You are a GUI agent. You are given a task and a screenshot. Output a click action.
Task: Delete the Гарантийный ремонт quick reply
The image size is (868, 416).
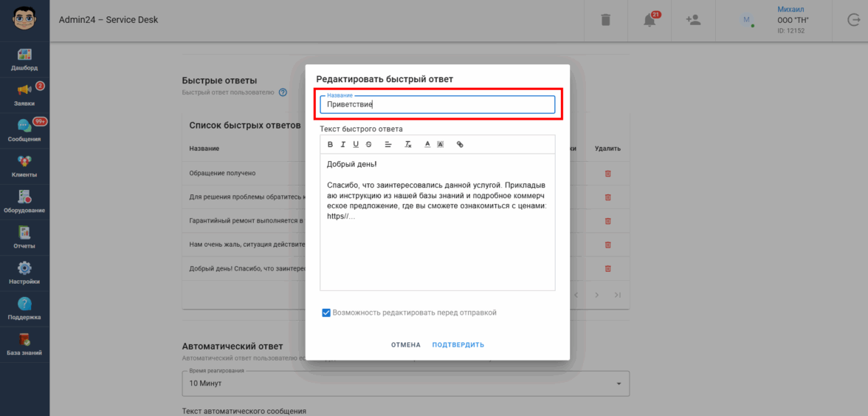coord(607,220)
